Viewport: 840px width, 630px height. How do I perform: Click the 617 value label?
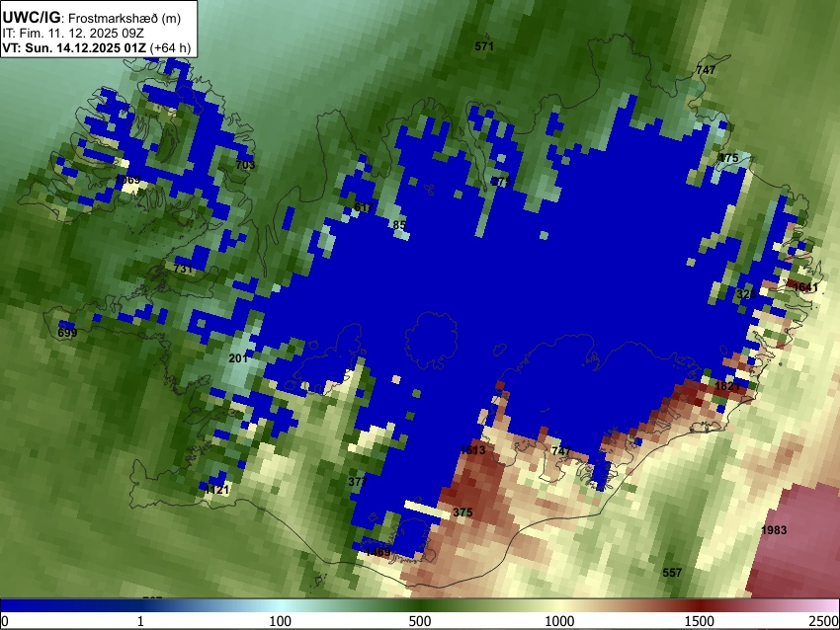click(x=364, y=207)
